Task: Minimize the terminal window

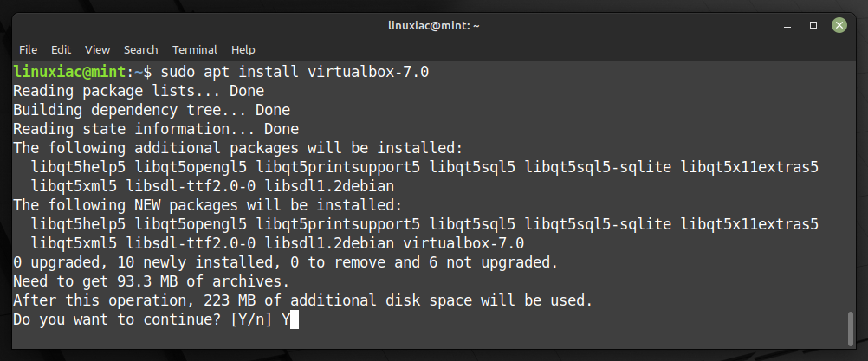Action: [x=787, y=25]
